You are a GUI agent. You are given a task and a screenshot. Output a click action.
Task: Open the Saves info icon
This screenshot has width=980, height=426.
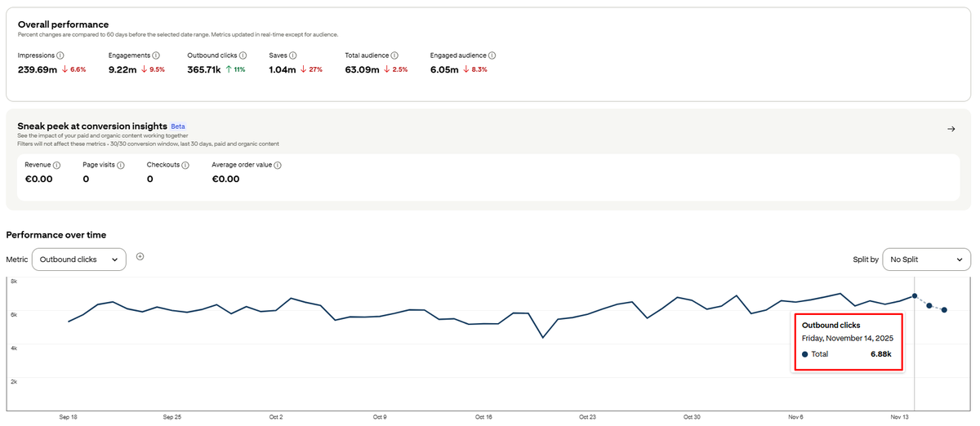point(292,55)
